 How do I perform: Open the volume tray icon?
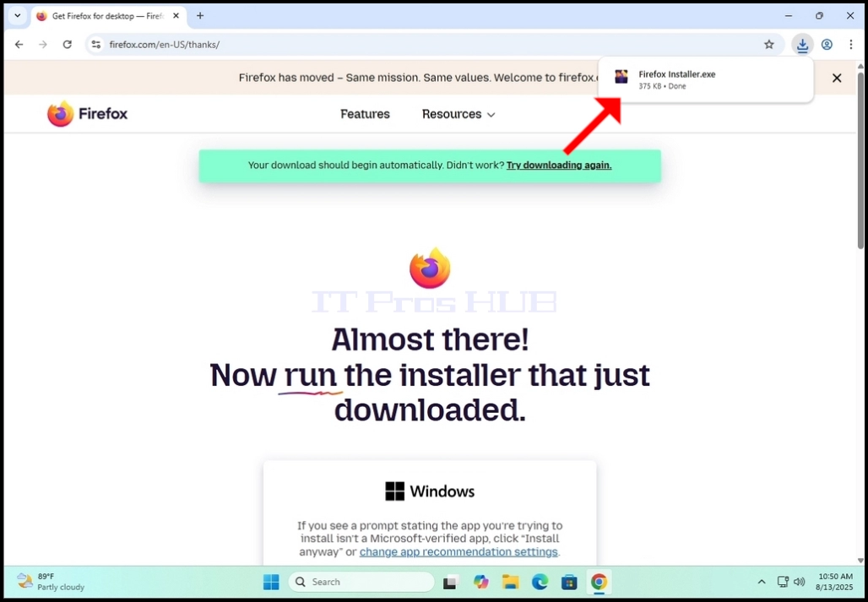(799, 582)
